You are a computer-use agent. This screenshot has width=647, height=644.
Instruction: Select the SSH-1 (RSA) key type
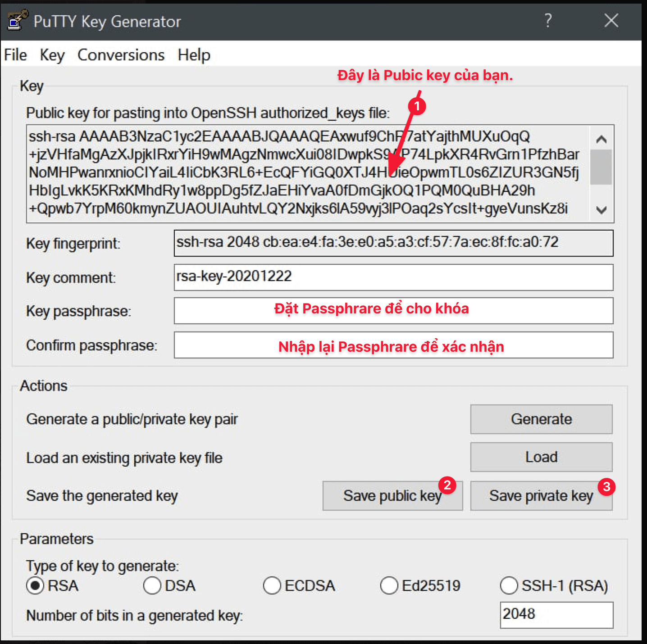(508, 585)
